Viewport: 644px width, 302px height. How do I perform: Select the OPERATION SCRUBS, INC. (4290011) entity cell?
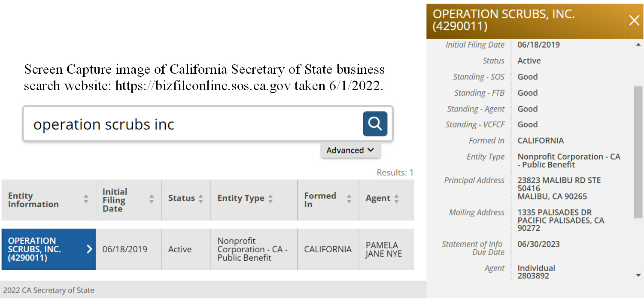[x=49, y=249]
